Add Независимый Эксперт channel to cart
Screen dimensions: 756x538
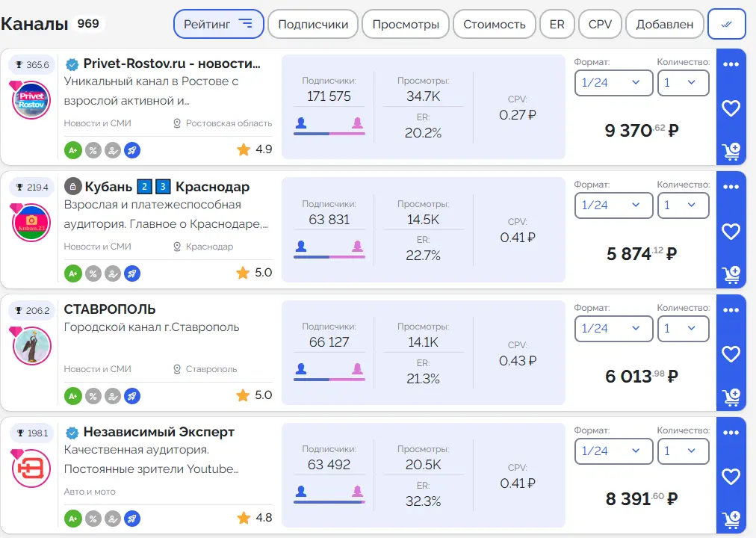point(731,517)
